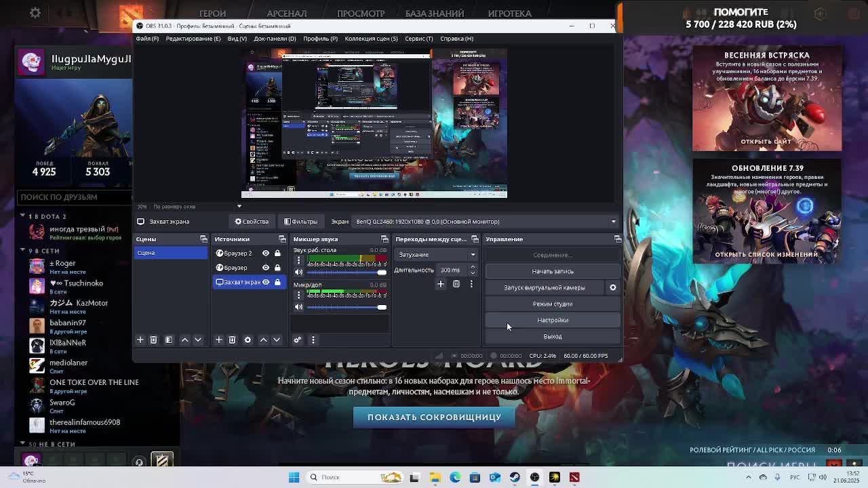Open Микр/доп channel options menu

click(x=298, y=294)
